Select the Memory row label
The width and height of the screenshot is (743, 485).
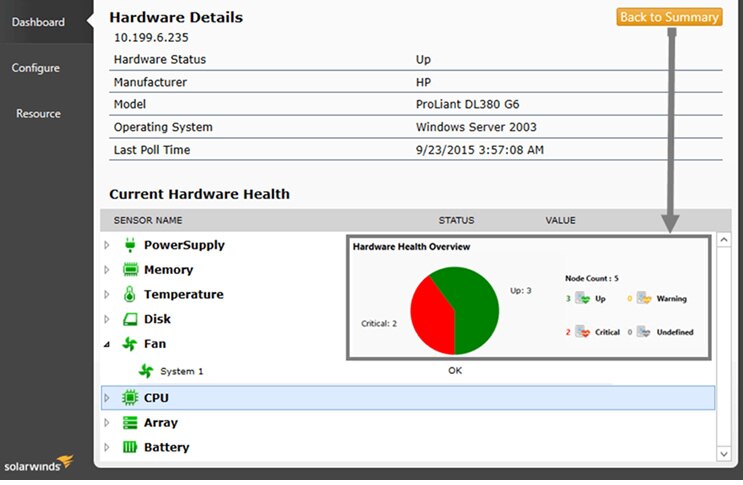coord(169,269)
